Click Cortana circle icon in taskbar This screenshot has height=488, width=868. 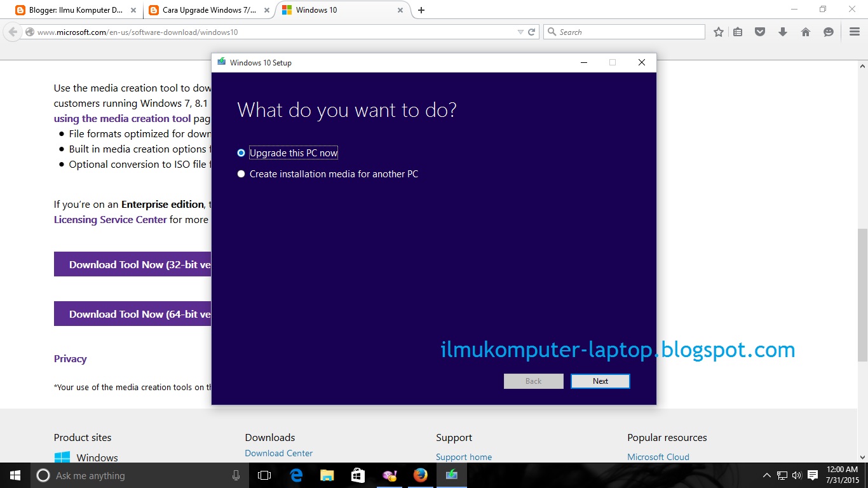pos(43,475)
